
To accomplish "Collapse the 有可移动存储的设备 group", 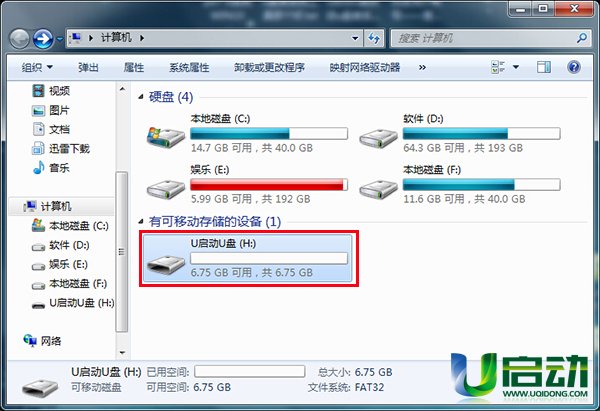I will (x=141, y=222).
